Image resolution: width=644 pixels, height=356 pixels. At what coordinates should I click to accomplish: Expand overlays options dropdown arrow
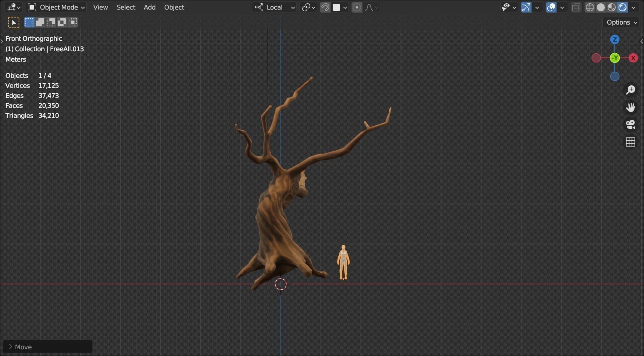(562, 7)
